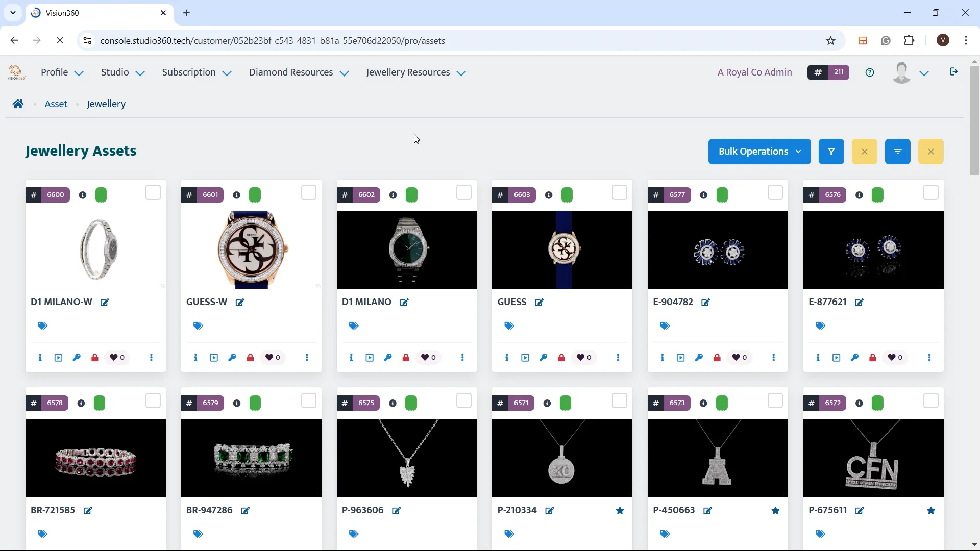Click the play video icon on GUESS card
Image resolution: width=980 pixels, height=551 pixels.
[x=526, y=358]
